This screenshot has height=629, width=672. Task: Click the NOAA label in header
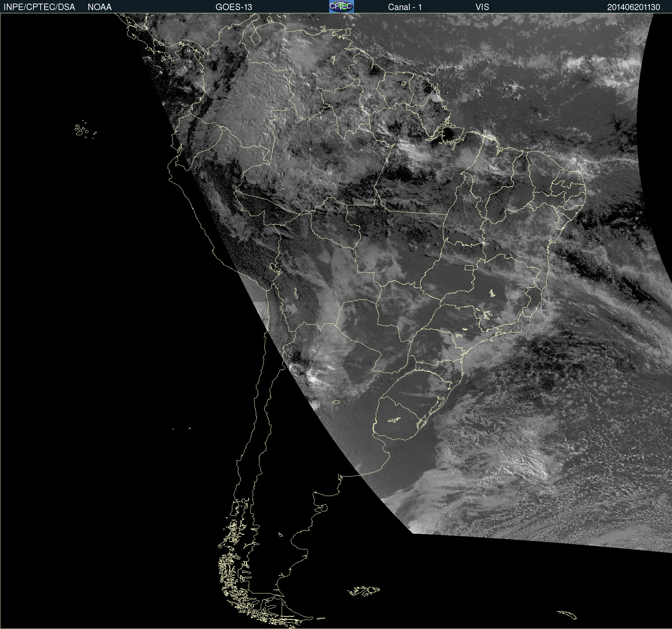click(100, 7)
